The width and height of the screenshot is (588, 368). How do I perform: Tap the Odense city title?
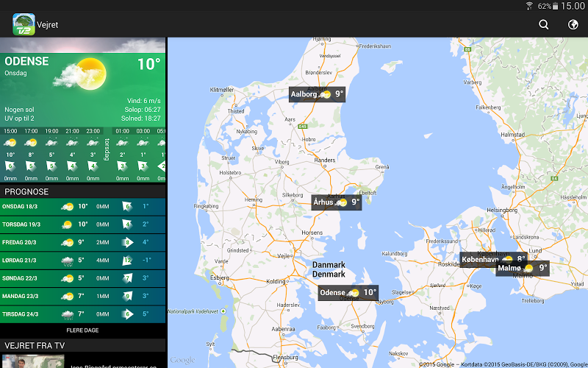[26, 61]
